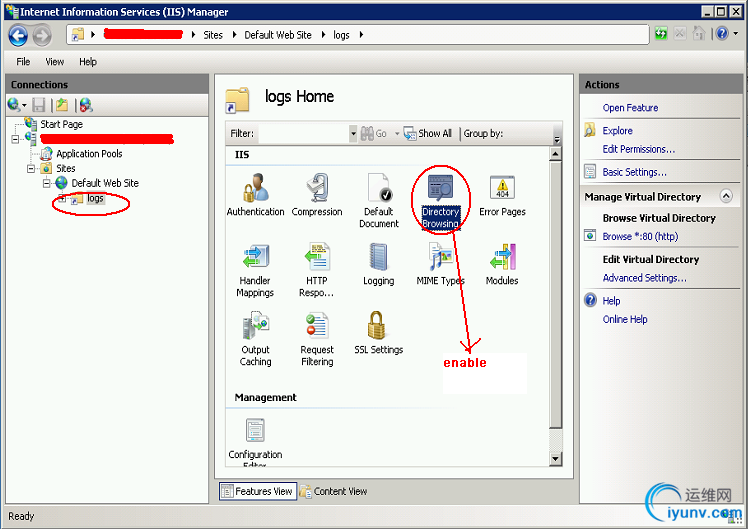Open the Default Document feature
This screenshot has height=529, width=748.
pyautogui.click(x=379, y=200)
